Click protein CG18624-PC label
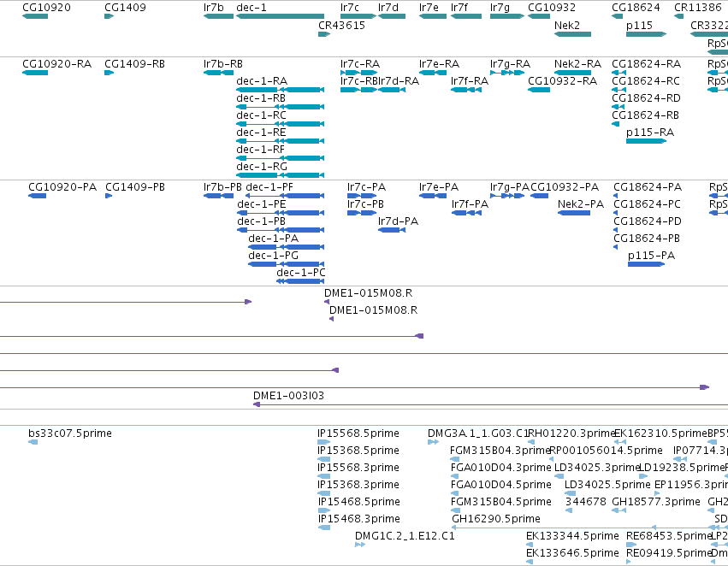This screenshot has height=566, width=728. click(648, 204)
